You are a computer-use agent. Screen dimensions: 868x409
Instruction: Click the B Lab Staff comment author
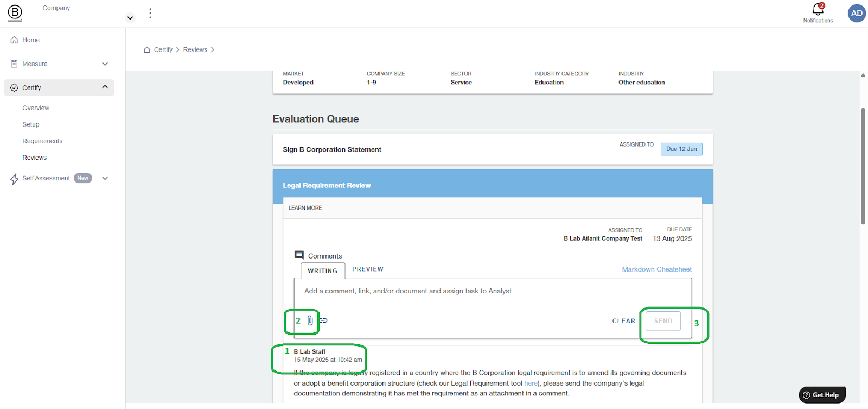click(310, 352)
